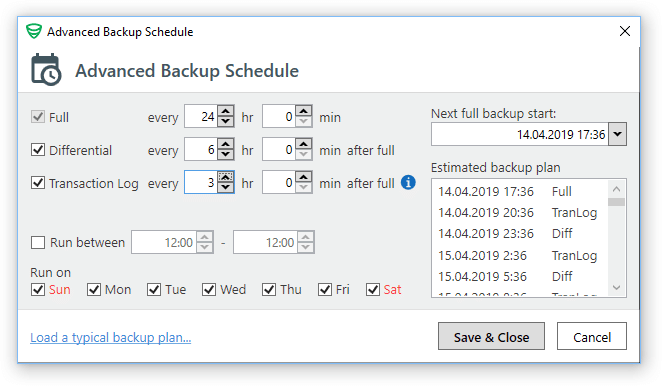Open the Next full backup start dropdown
This screenshot has height=386, width=662.
coord(617,134)
